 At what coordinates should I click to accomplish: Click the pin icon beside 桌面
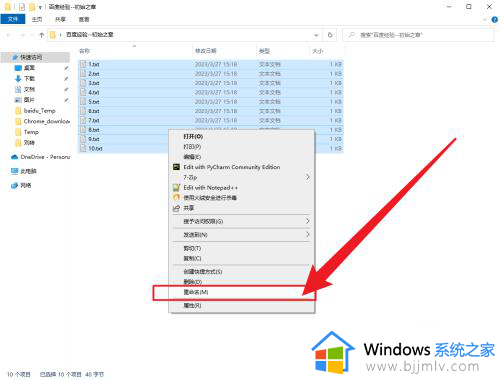[x=66, y=68]
